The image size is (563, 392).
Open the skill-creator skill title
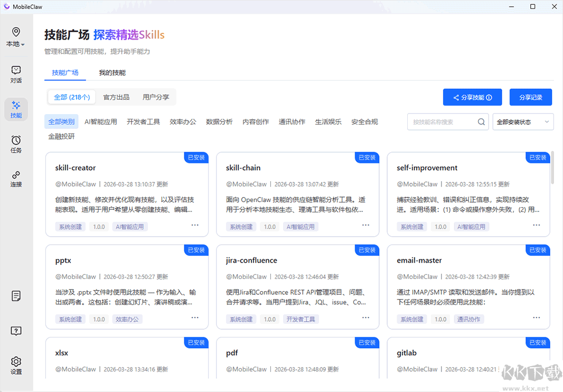(76, 168)
